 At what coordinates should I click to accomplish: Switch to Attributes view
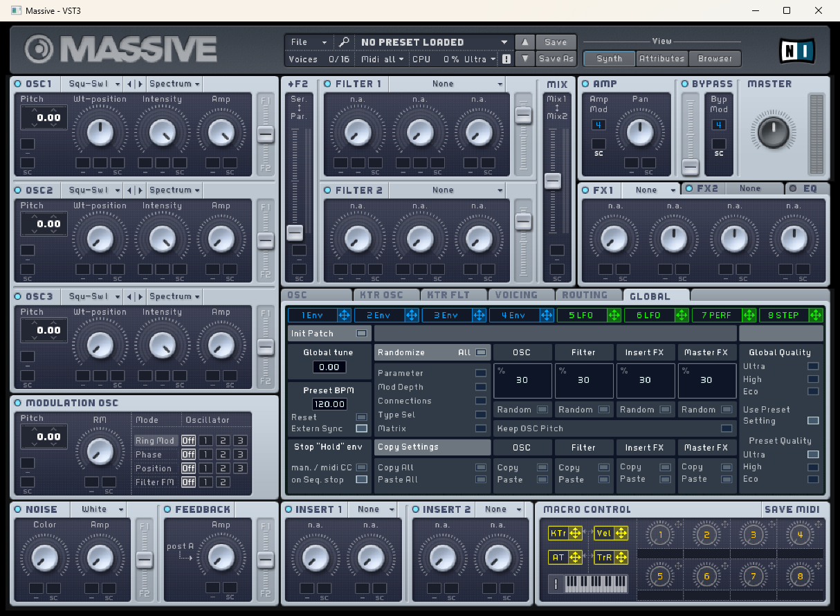click(x=662, y=59)
